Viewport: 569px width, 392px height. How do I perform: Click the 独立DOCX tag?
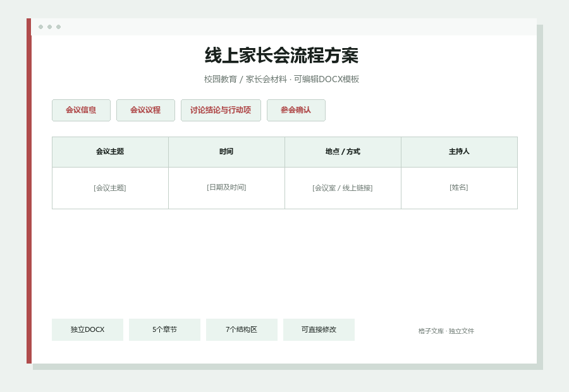(87, 329)
